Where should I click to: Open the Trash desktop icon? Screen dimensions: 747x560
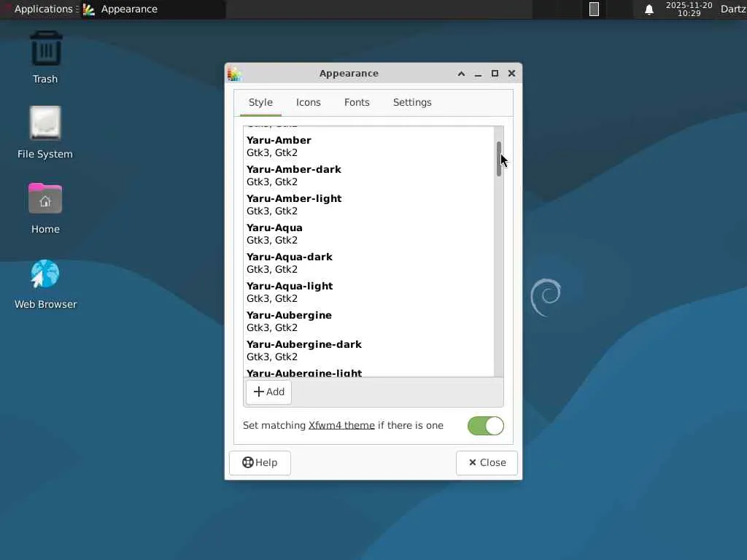[46, 57]
